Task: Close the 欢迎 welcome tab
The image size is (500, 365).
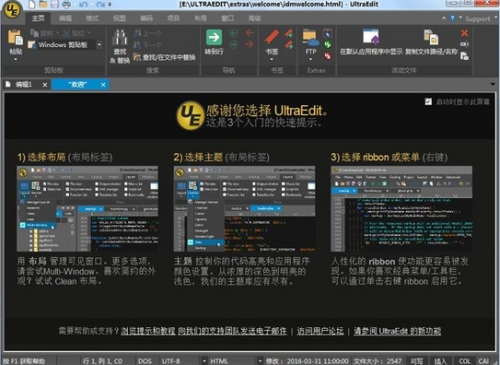Action: pyautogui.click(x=103, y=85)
